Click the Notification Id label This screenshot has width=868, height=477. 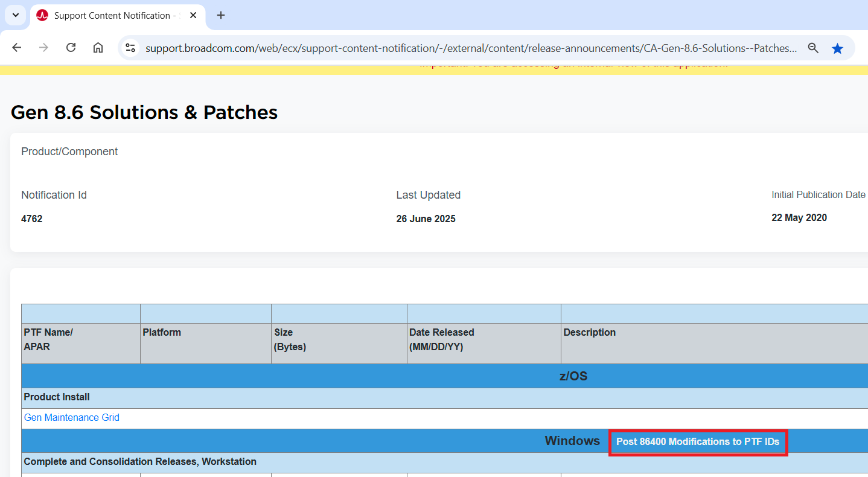54,195
